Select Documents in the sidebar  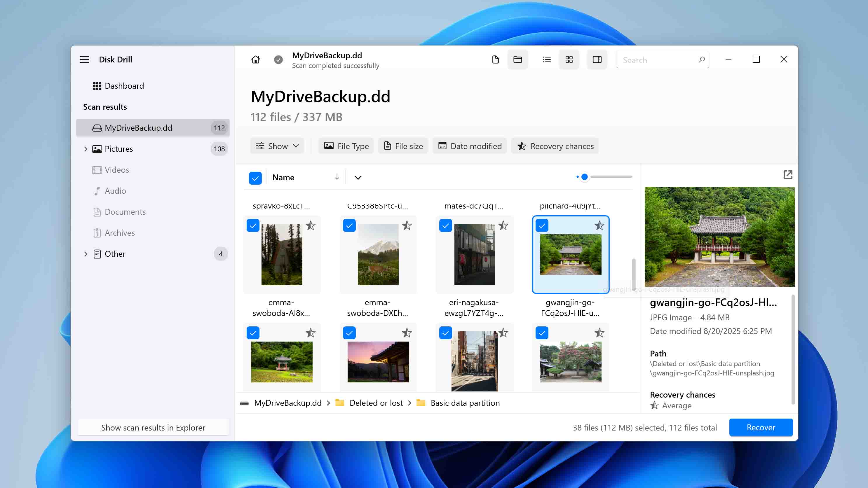tap(125, 212)
